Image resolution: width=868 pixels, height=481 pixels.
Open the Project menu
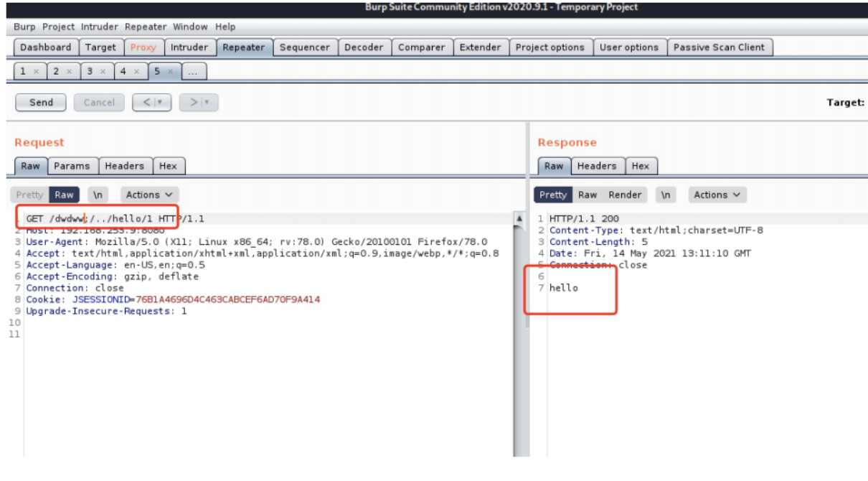[x=58, y=27]
